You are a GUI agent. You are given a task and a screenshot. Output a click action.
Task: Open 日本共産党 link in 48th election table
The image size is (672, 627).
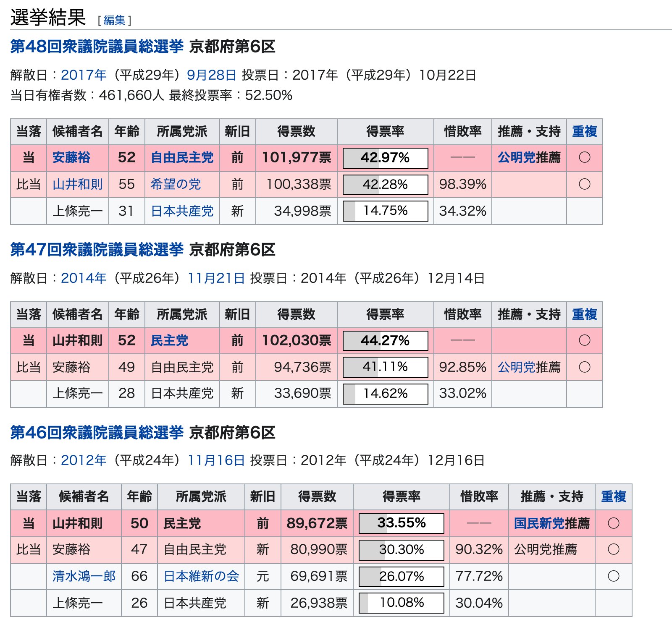coord(182,211)
